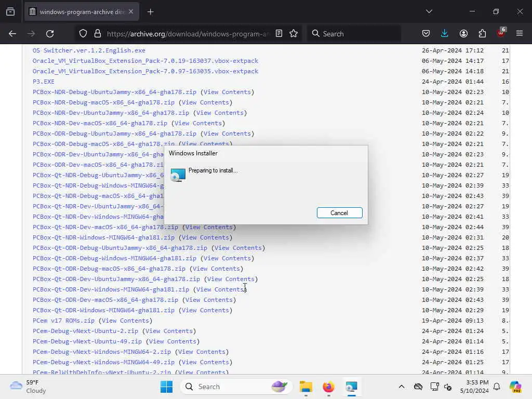532x399 pixels.
Task: Click the Windows Installer taskbar icon
Action: pyautogui.click(x=352, y=387)
